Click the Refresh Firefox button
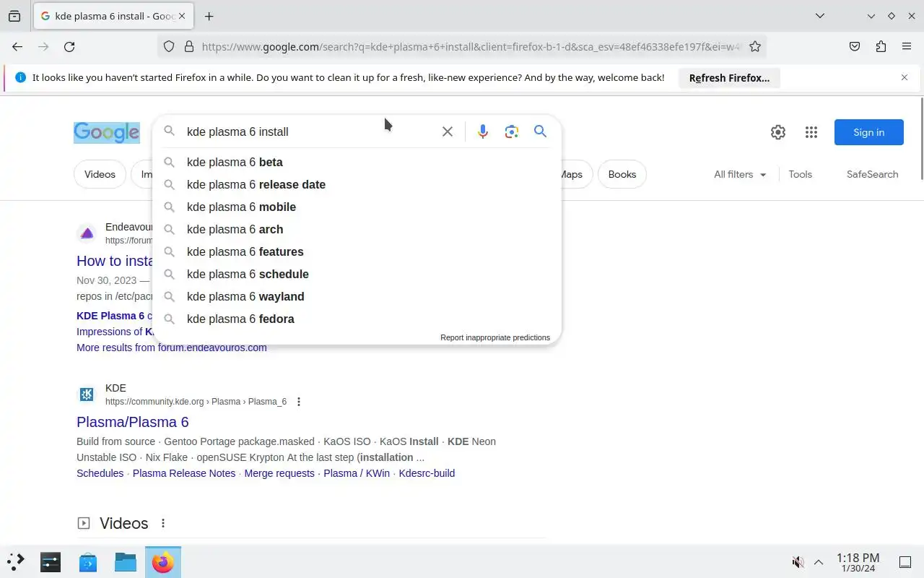 click(729, 77)
